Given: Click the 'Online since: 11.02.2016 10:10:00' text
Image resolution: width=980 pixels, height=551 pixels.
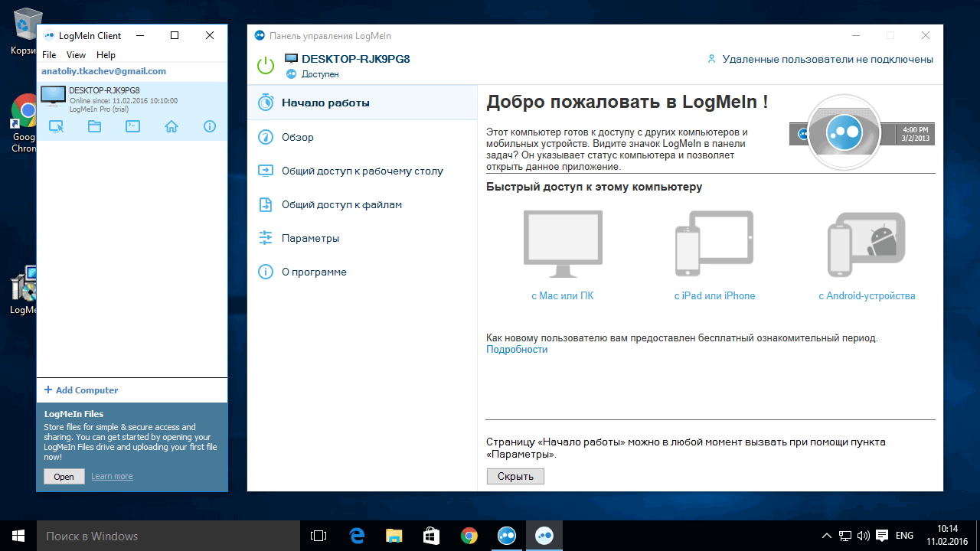Looking at the screenshot, I should pyautogui.click(x=123, y=100).
